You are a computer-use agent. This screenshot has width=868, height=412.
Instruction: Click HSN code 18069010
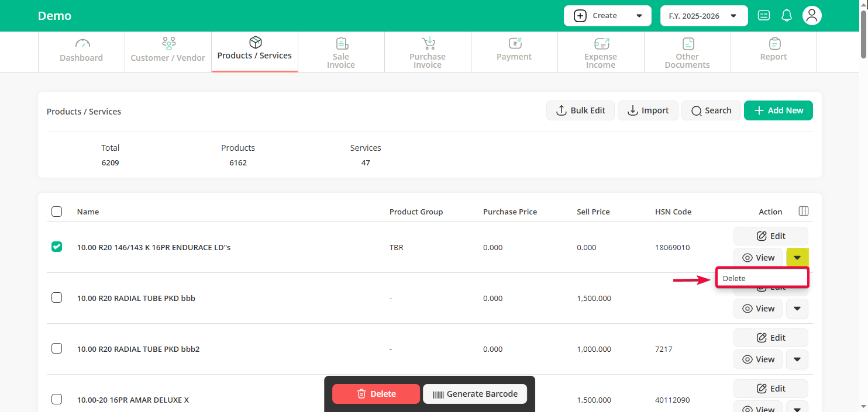click(x=673, y=247)
